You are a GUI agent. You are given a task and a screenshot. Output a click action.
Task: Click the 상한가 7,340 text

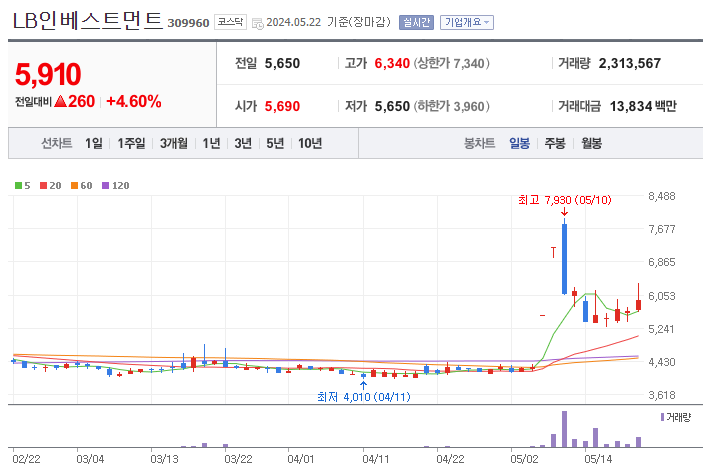451,63
